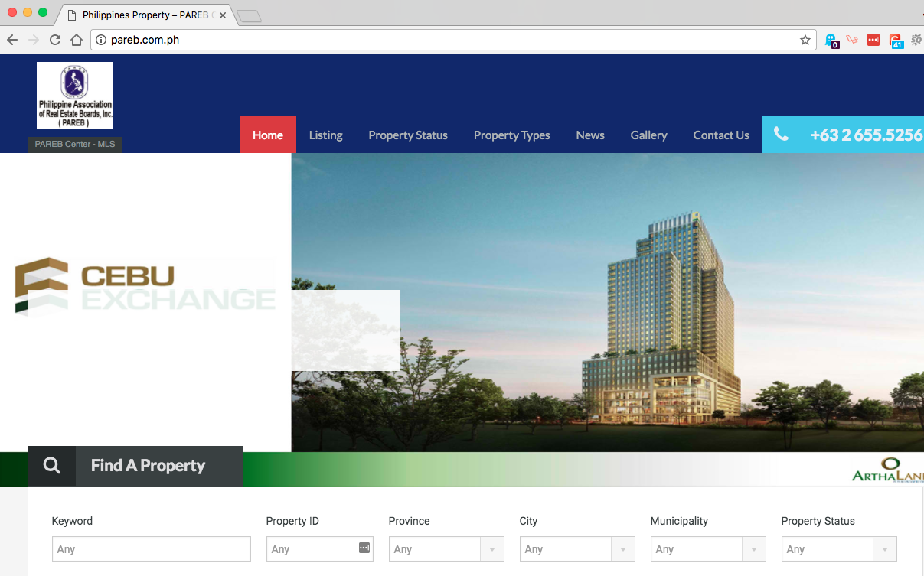Go to the News page
The width and height of the screenshot is (924, 576).
[x=590, y=135]
